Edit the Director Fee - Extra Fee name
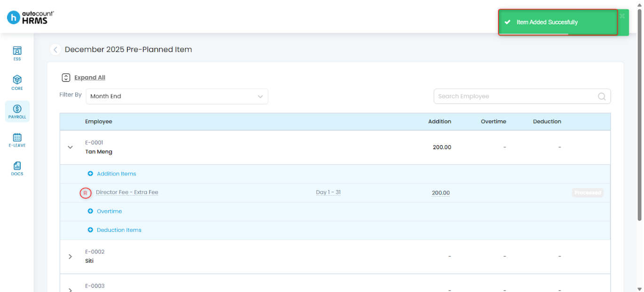Viewport: 644px width, 292px height. [x=127, y=192]
